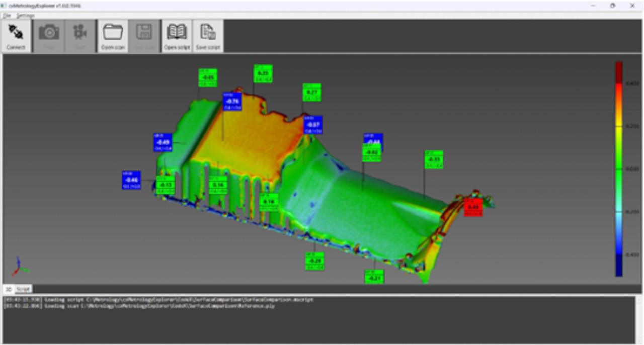Select the green 0.23 deviation label
The height and width of the screenshot is (345, 644).
[x=263, y=73]
